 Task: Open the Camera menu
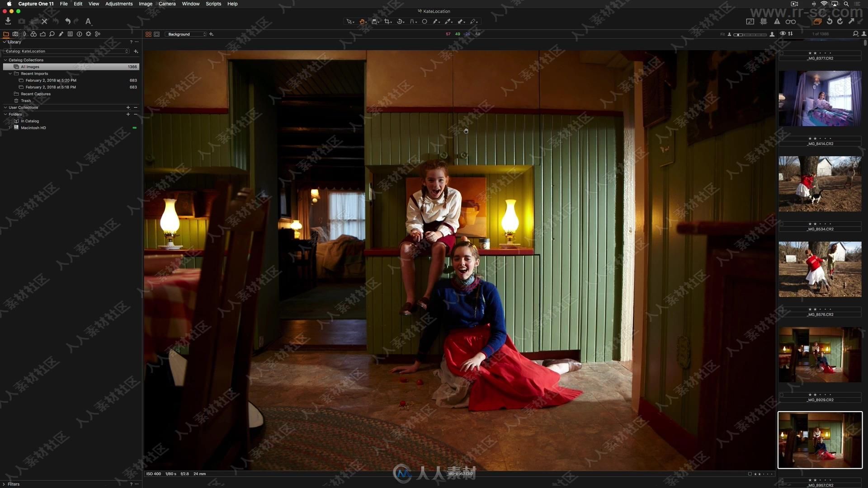[x=167, y=4]
